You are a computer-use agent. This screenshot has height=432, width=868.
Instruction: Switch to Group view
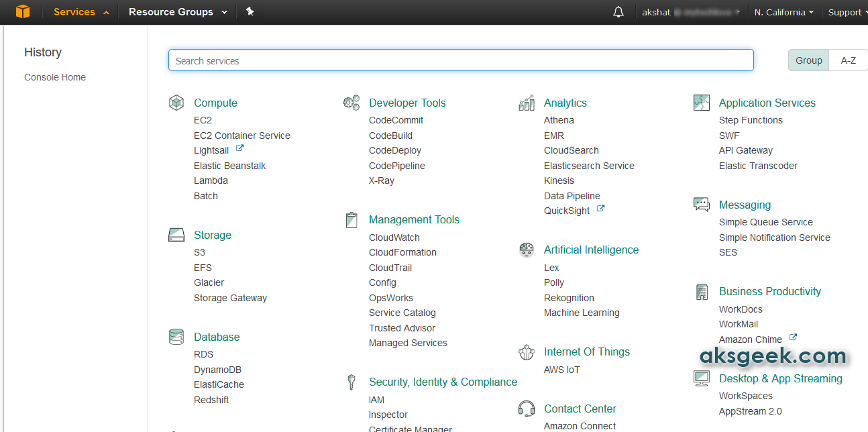[x=808, y=60]
